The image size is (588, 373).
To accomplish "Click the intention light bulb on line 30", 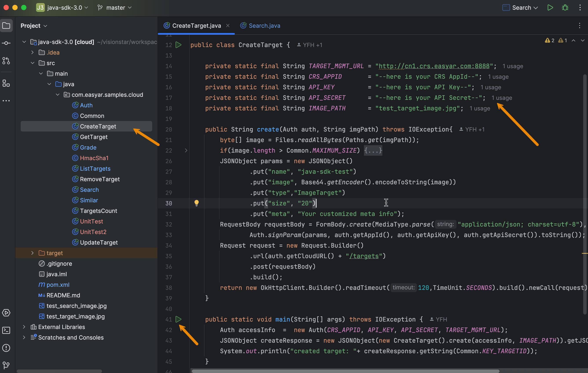I will click(x=196, y=203).
